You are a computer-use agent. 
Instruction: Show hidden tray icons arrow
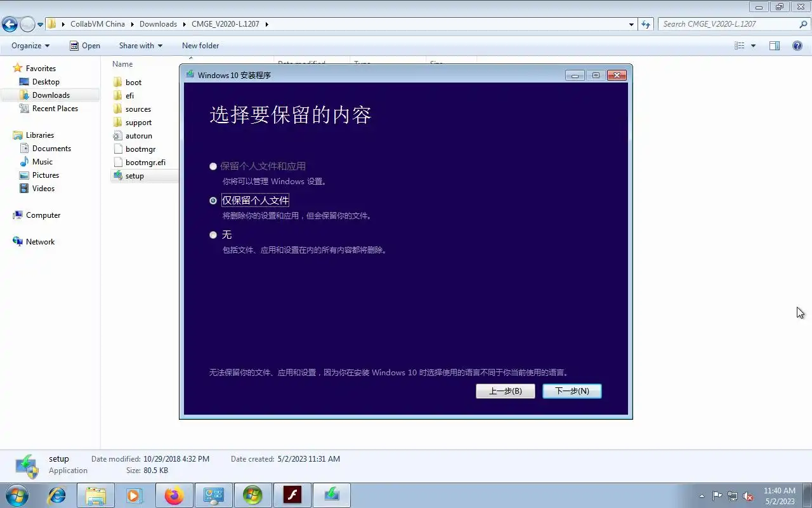pyautogui.click(x=702, y=496)
